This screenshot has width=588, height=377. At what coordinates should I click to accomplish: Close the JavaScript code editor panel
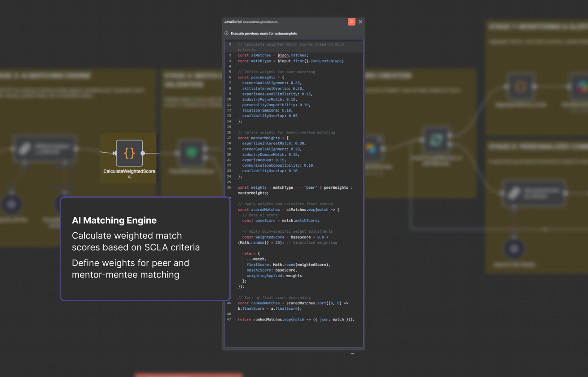pyautogui.click(x=360, y=22)
